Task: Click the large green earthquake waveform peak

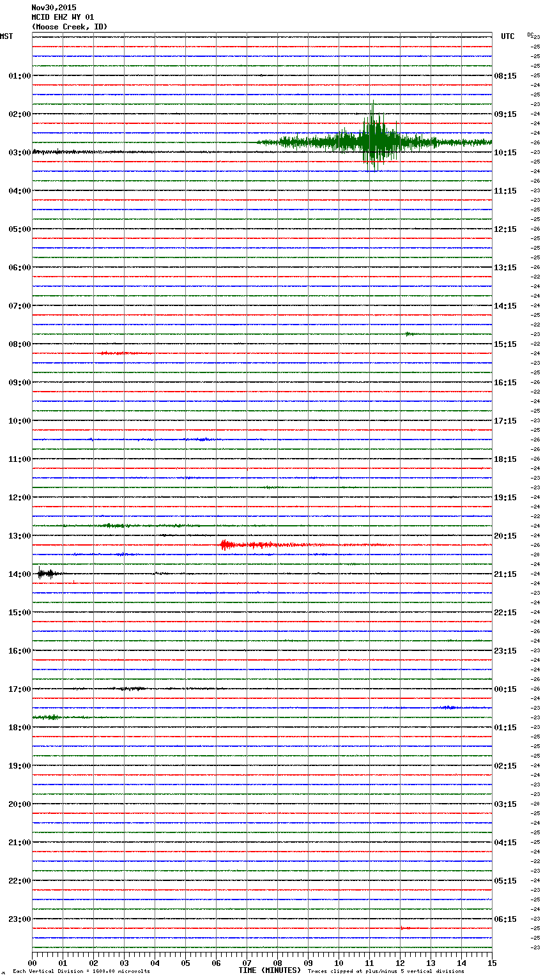Action: (373, 137)
